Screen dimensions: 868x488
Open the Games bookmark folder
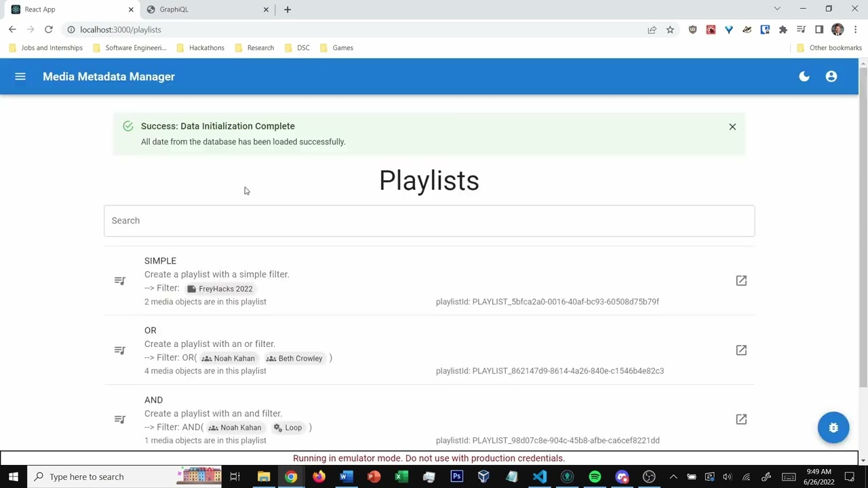click(336, 48)
